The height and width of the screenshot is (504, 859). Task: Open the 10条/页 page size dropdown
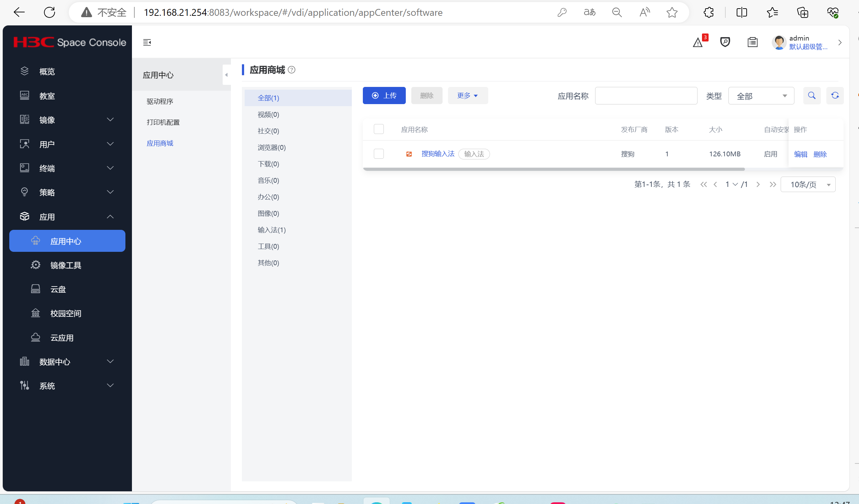pos(808,184)
